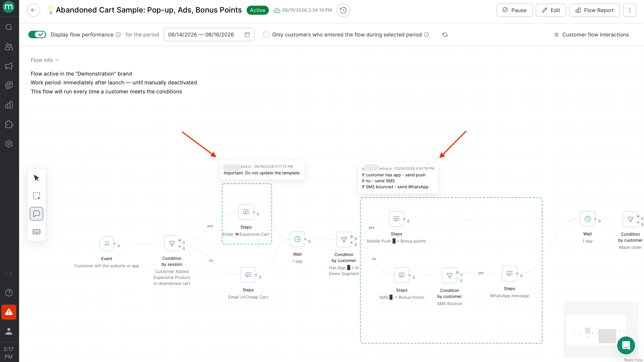
Task: Click the Email Expensive Cart steps node
Action: click(246, 212)
